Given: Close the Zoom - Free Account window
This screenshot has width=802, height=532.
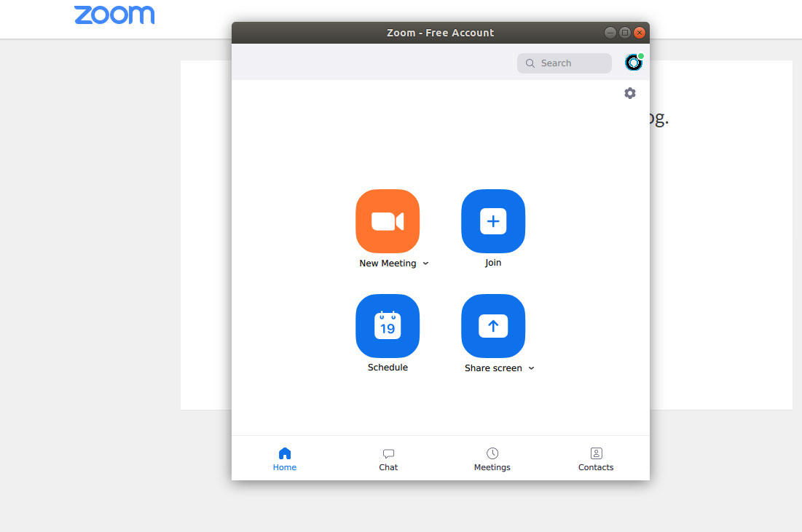Looking at the screenshot, I should coord(640,33).
